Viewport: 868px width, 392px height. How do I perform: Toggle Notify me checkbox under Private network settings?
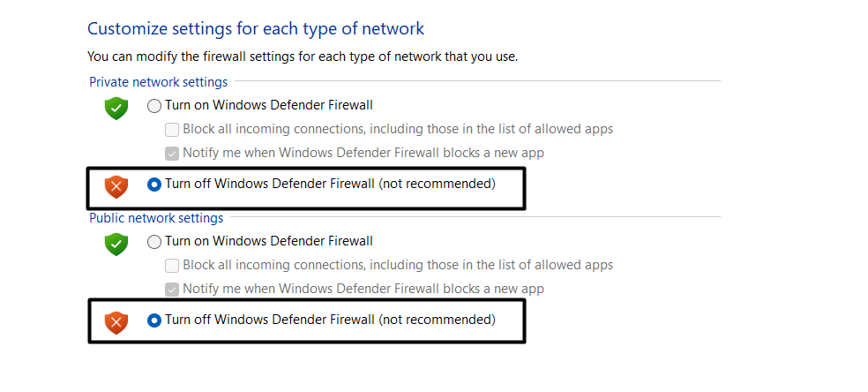[x=172, y=153]
